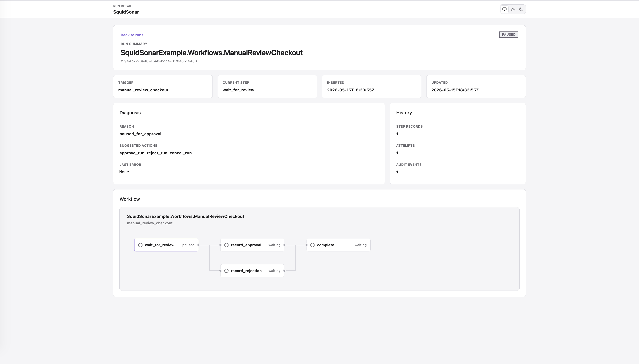Click run ID f5944b72-8a46-45a8-bdc4-31f8a8514408

(x=159, y=61)
